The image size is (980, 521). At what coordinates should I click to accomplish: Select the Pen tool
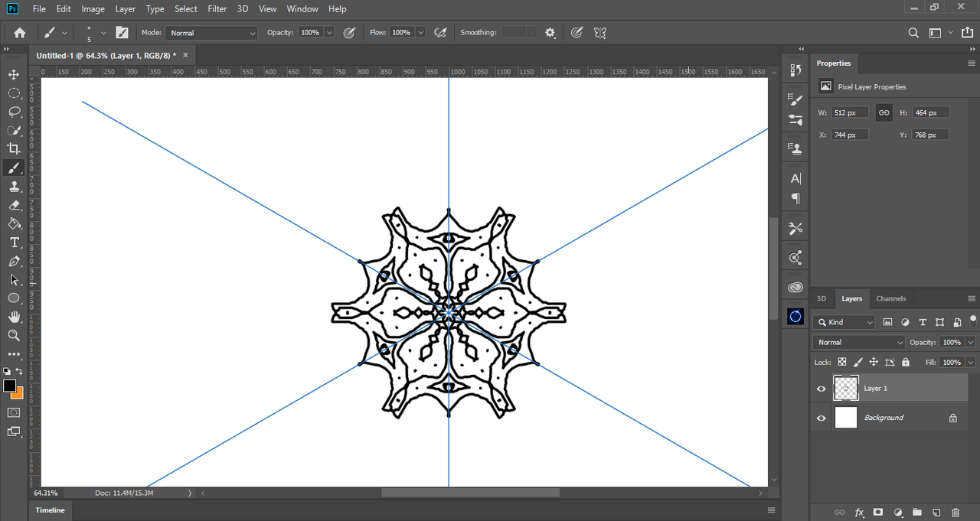pos(14,261)
